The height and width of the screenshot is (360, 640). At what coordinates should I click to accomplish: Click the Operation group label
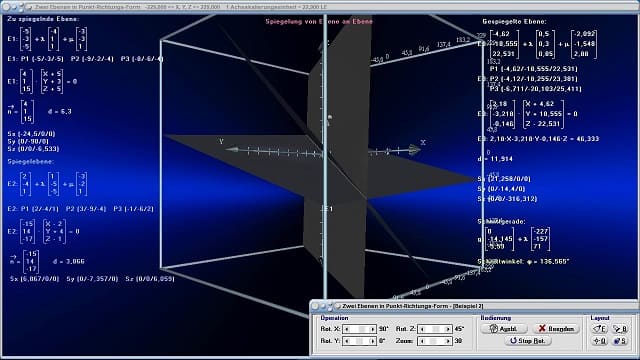(x=334, y=318)
